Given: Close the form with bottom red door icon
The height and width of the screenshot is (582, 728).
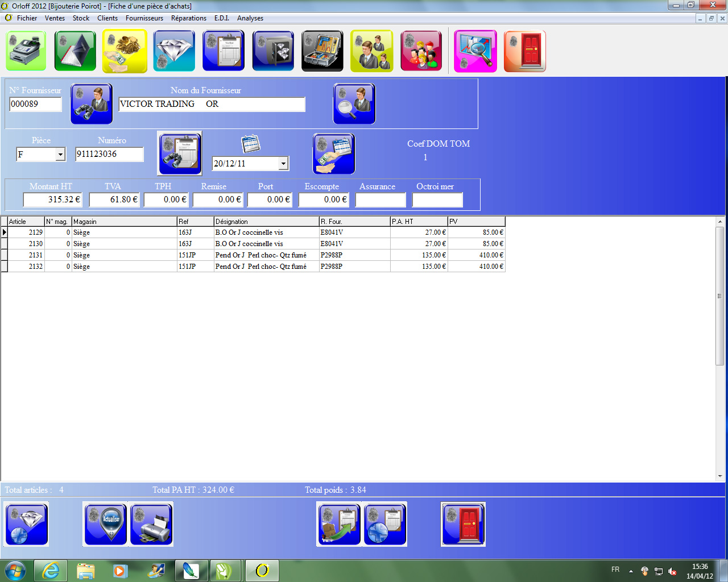Looking at the screenshot, I should point(463,524).
